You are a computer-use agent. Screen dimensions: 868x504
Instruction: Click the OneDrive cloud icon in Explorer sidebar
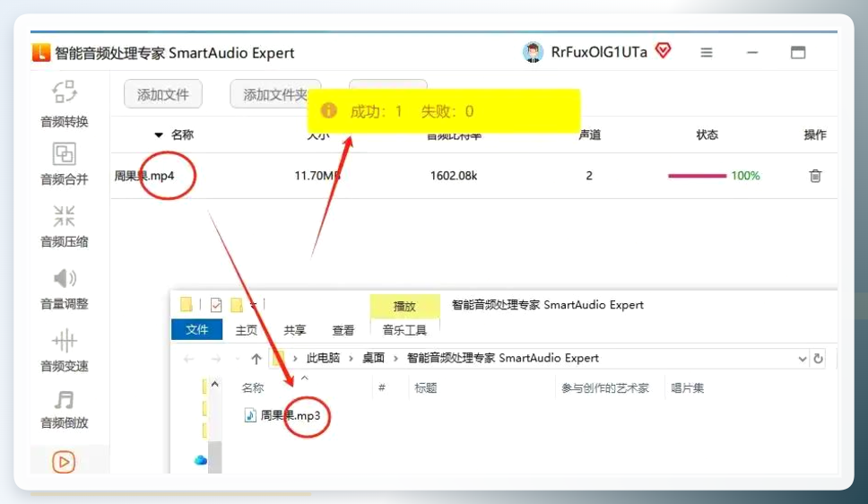(x=200, y=460)
